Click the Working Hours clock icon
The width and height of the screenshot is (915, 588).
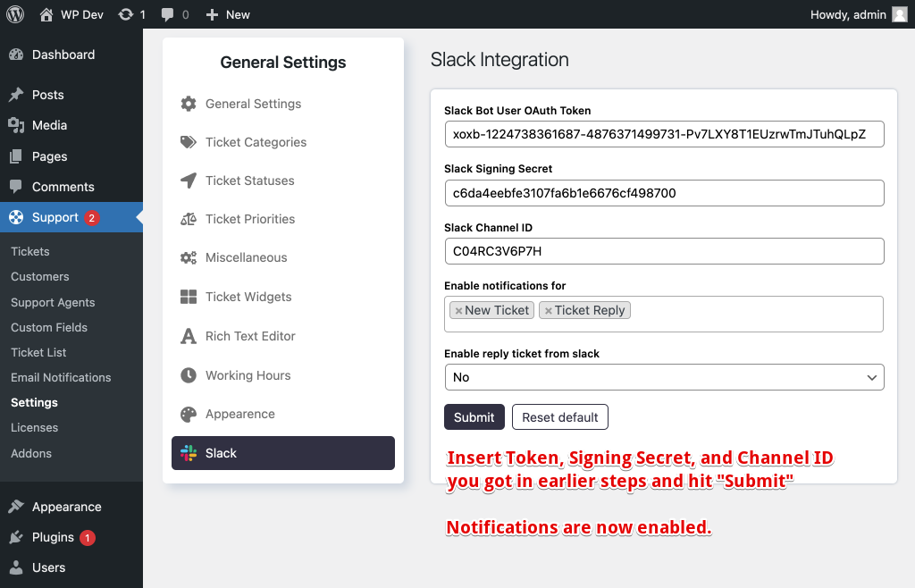[x=189, y=375]
